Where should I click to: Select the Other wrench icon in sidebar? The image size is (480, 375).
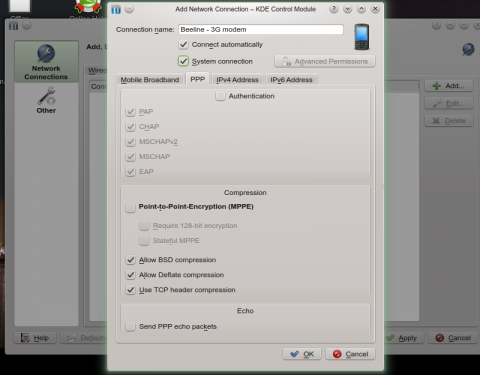pos(46,96)
